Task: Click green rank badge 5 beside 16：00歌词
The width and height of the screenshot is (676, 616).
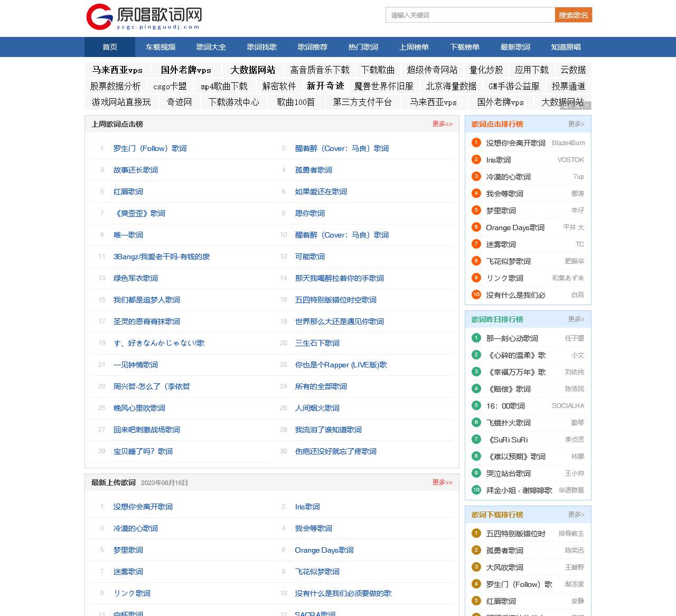Action: (x=476, y=405)
